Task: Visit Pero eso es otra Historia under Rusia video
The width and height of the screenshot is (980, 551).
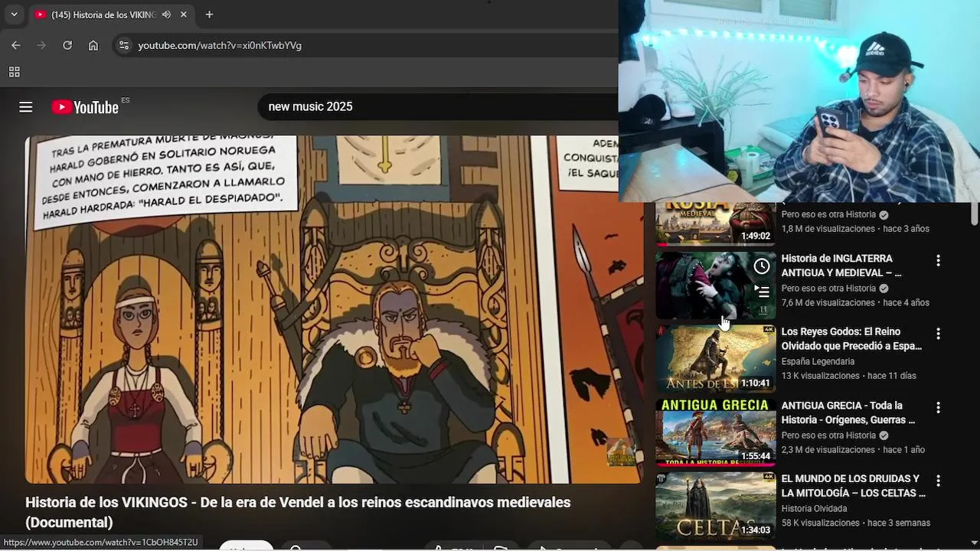Action: [828, 214]
